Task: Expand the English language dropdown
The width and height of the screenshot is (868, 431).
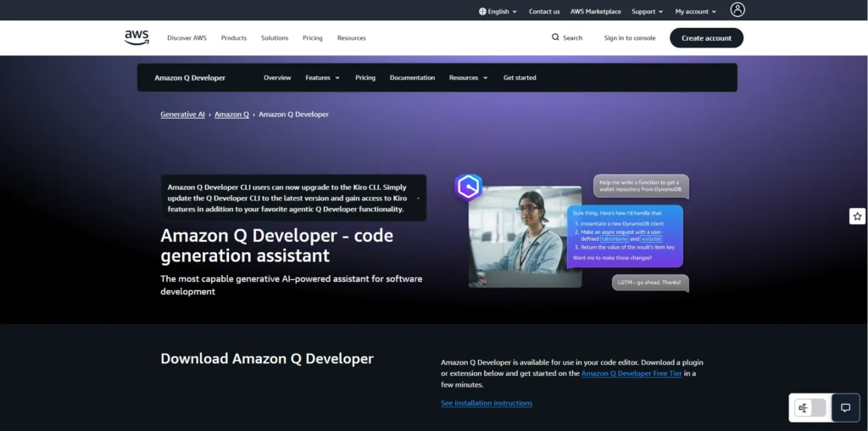Action: tap(498, 11)
